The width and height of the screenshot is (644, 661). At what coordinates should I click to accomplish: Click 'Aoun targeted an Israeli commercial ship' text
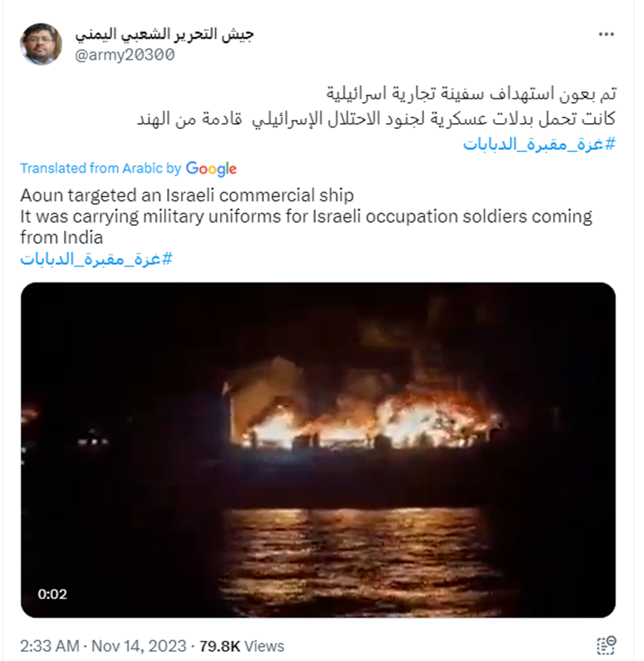point(187,196)
